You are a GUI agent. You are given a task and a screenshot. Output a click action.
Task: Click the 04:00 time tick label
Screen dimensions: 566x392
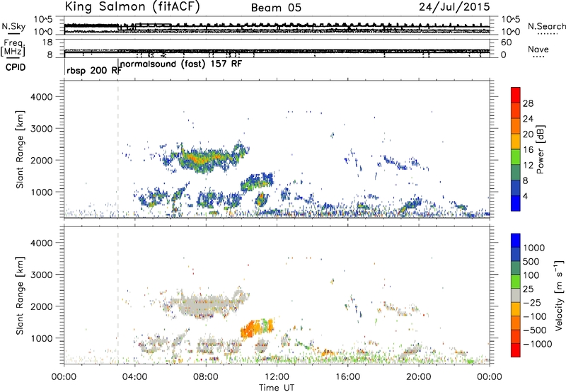click(x=134, y=377)
